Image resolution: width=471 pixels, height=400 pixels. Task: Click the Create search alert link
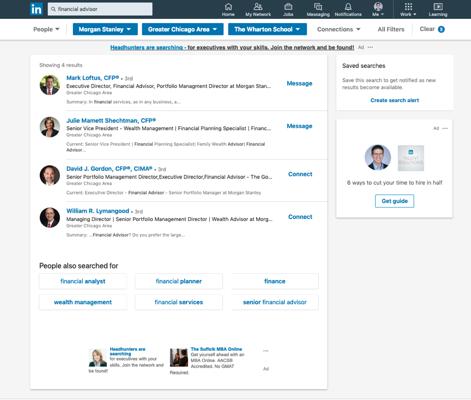coord(395,100)
